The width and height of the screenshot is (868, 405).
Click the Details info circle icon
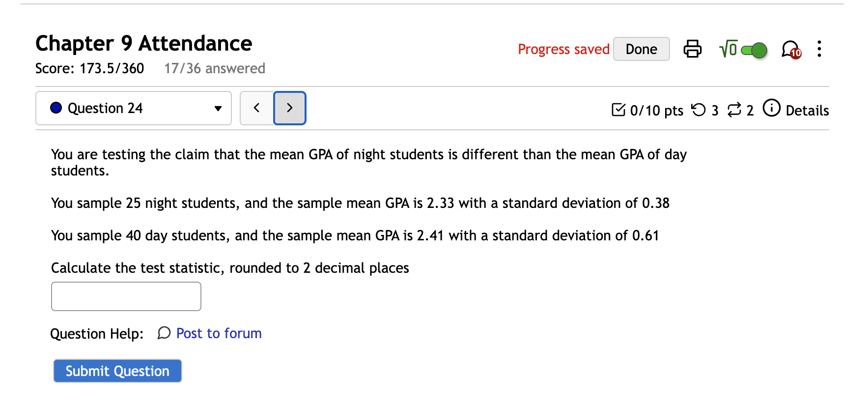point(771,108)
